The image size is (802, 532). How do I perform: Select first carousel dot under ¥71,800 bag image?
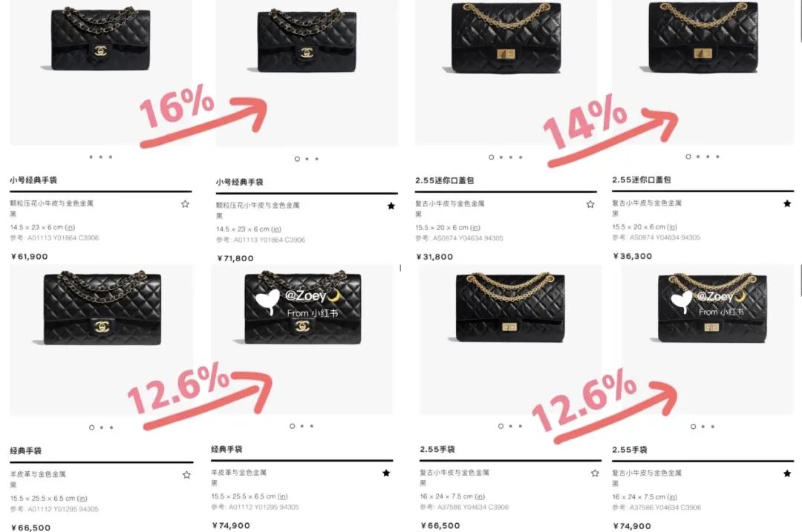pyautogui.click(x=297, y=159)
